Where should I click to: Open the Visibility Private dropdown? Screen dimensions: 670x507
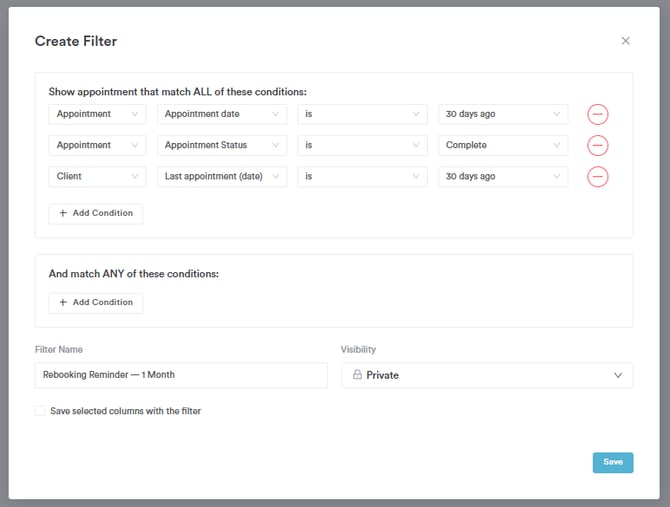pyautogui.click(x=487, y=375)
